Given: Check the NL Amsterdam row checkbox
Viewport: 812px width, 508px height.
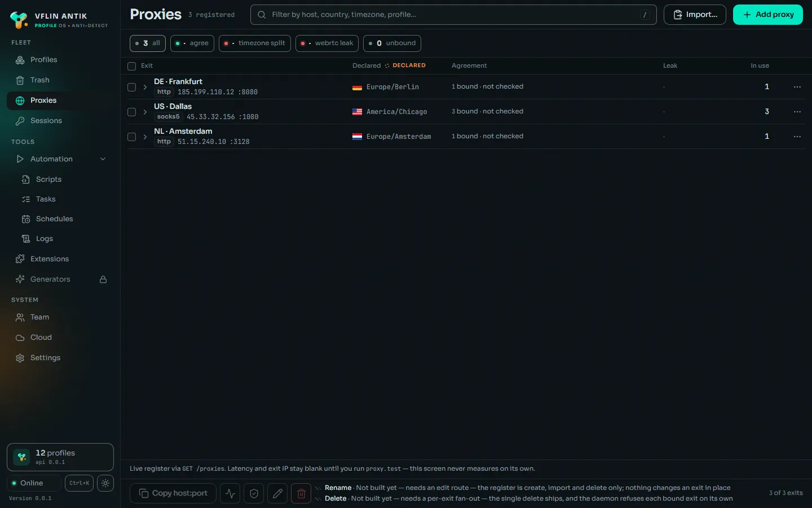Looking at the screenshot, I should point(132,137).
